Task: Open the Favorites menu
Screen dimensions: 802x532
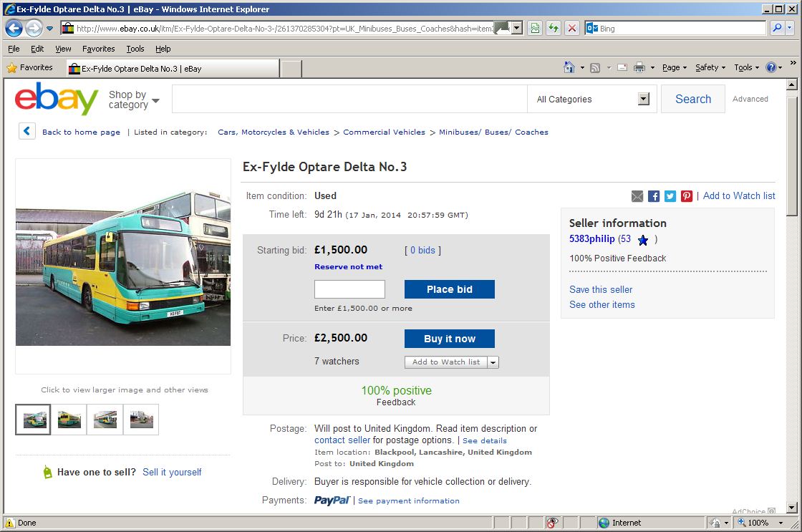Action: click(98, 49)
